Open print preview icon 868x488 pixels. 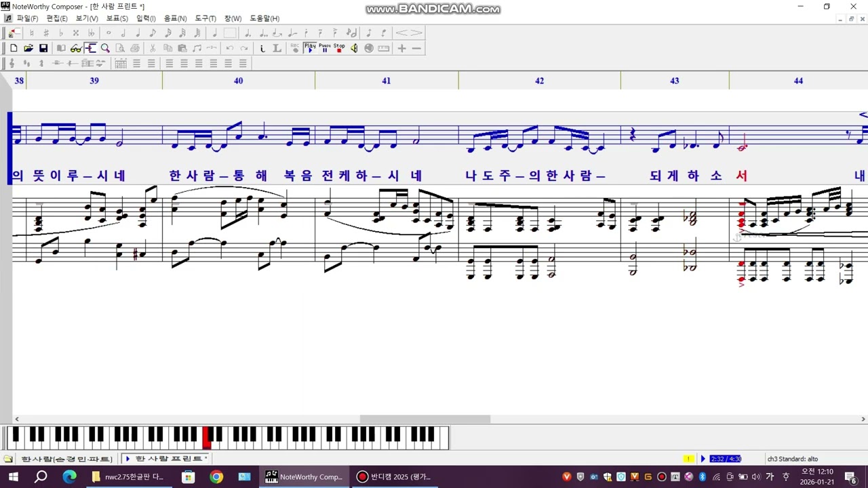[120, 48]
